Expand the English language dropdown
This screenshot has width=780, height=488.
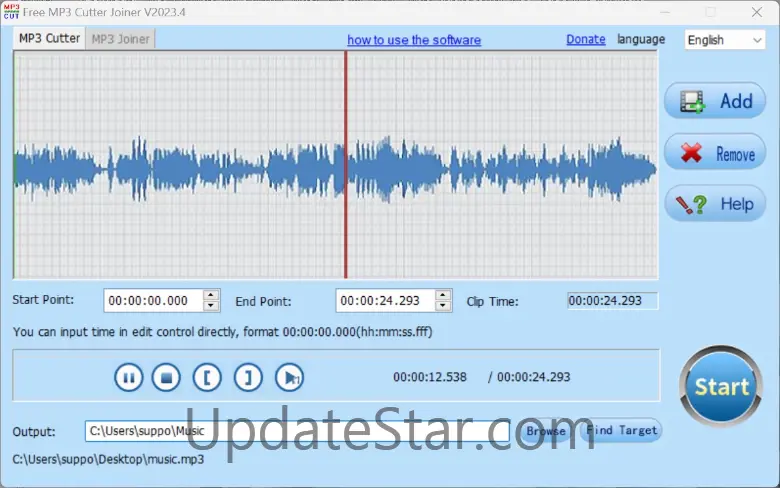(724, 40)
